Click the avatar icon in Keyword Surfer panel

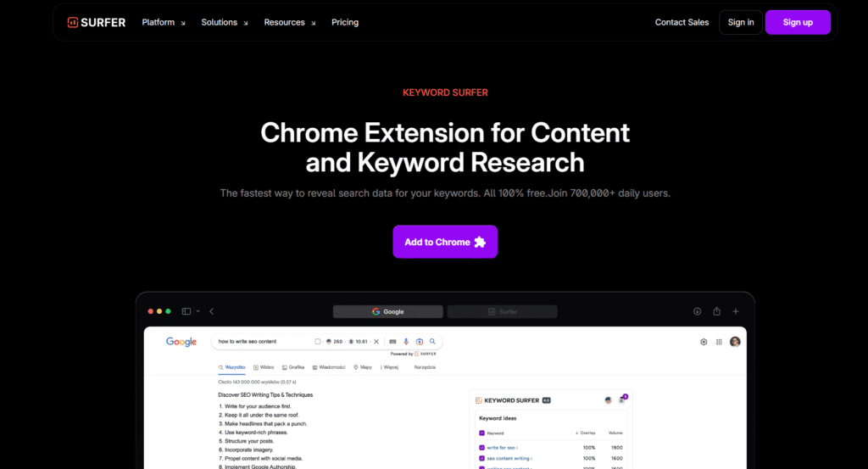coord(608,399)
